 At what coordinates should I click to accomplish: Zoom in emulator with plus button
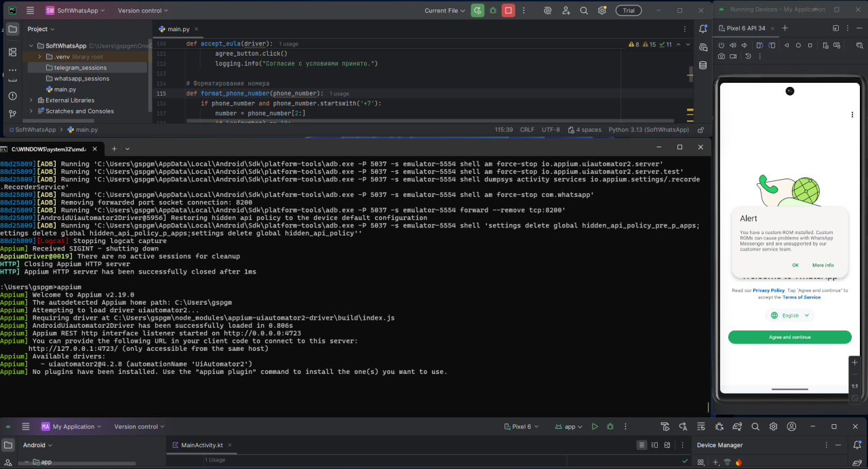[854, 363]
